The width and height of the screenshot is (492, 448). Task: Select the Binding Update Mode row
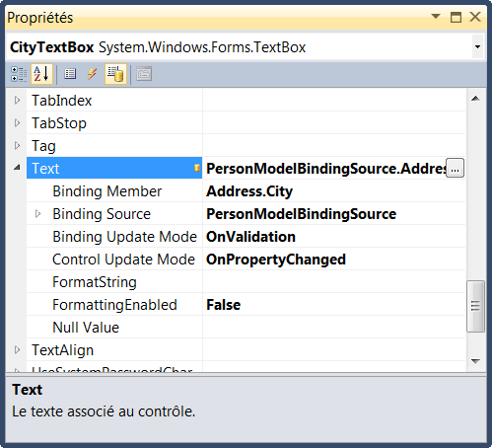click(x=246, y=237)
